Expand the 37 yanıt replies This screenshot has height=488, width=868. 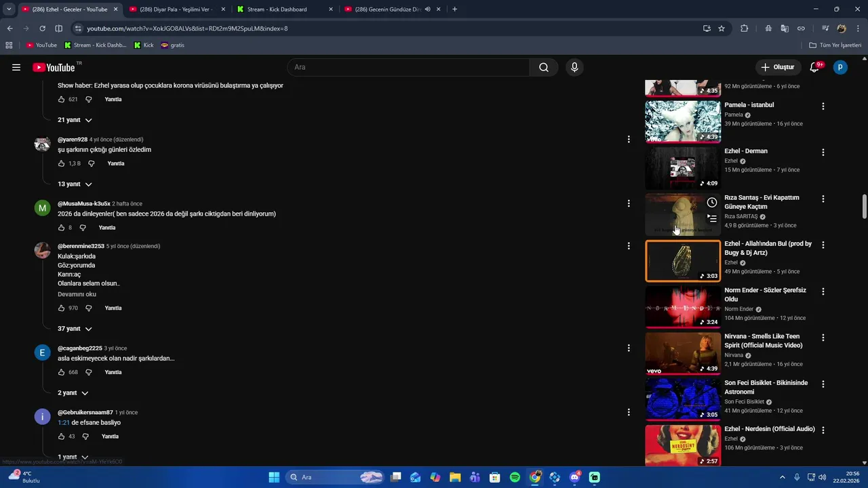coord(75,329)
